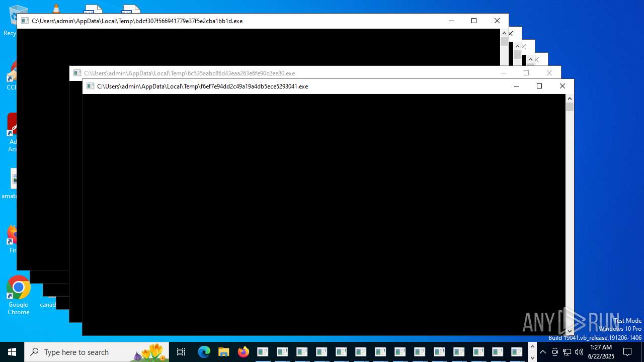Show previous row of taskbar buttons
This screenshot has width=644, height=362.
[x=532, y=347]
